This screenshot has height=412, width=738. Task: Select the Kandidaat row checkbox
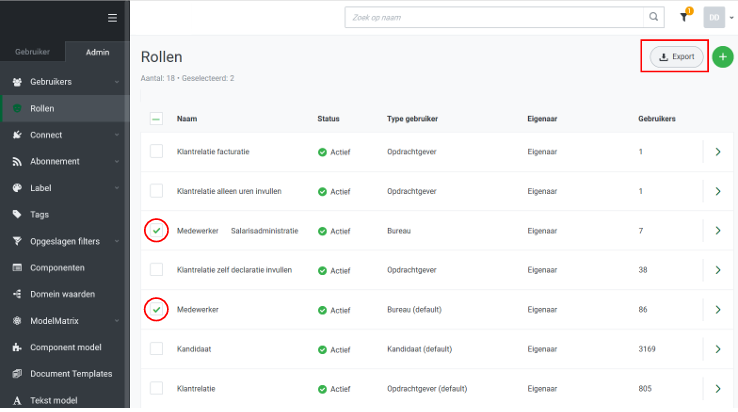pyautogui.click(x=156, y=348)
